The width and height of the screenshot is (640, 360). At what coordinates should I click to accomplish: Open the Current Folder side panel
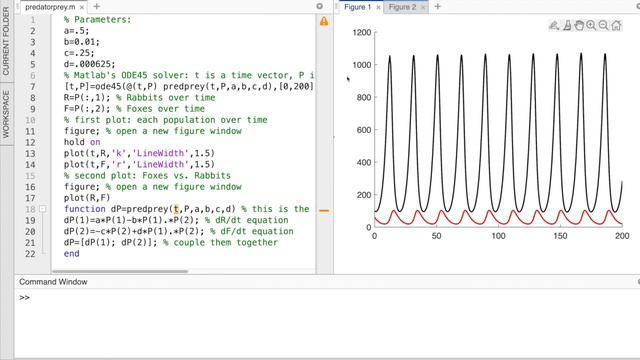(x=6, y=41)
